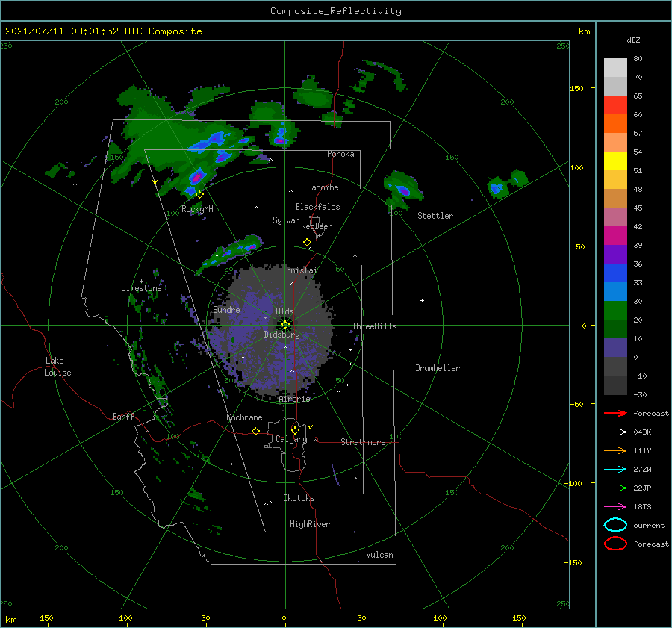The height and width of the screenshot is (628, 672).
Task: Click the Lake Louise label
Action: [57, 367]
